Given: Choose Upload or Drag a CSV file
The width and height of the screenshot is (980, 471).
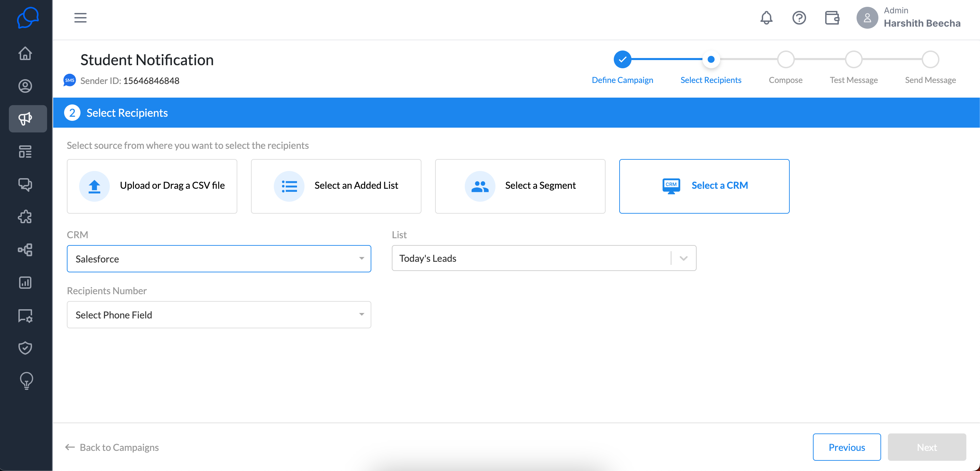Looking at the screenshot, I should pos(152,186).
